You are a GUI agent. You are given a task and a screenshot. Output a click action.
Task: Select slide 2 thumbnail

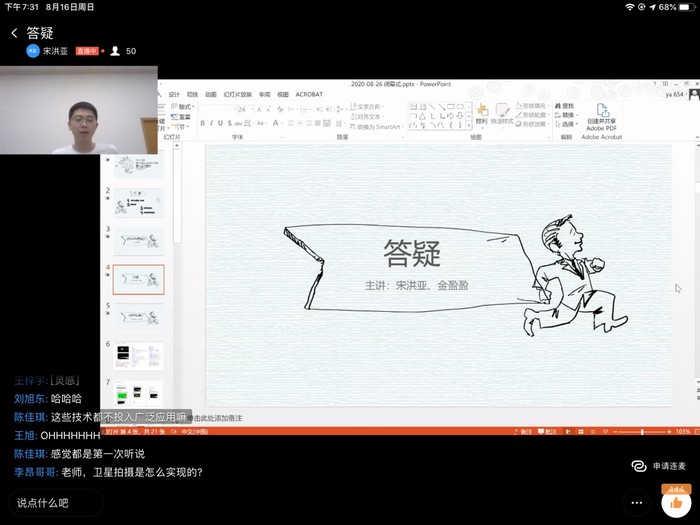[x=139, y=203]
